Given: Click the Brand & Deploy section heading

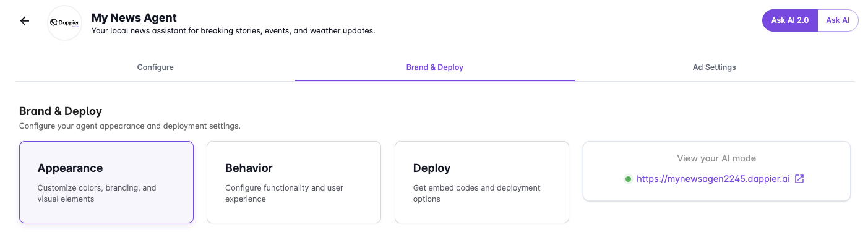Looking at the screenshot, I should [61, 111].
